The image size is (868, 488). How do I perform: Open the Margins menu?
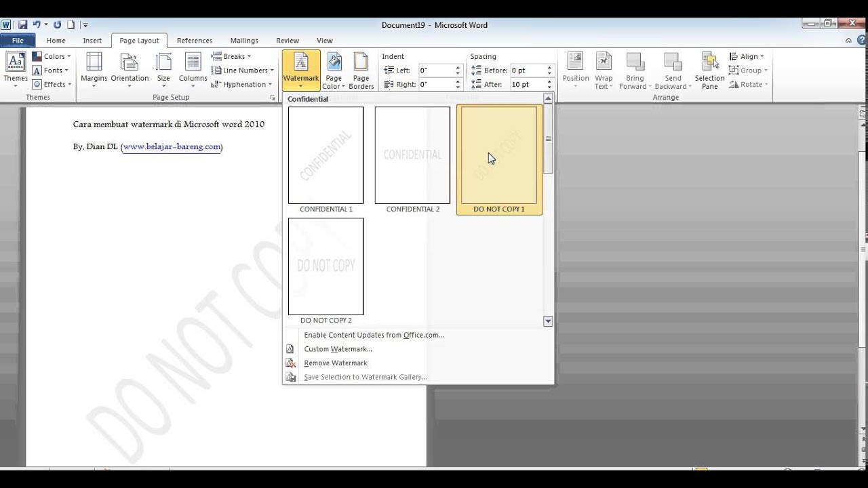click(x=94, y=70)
